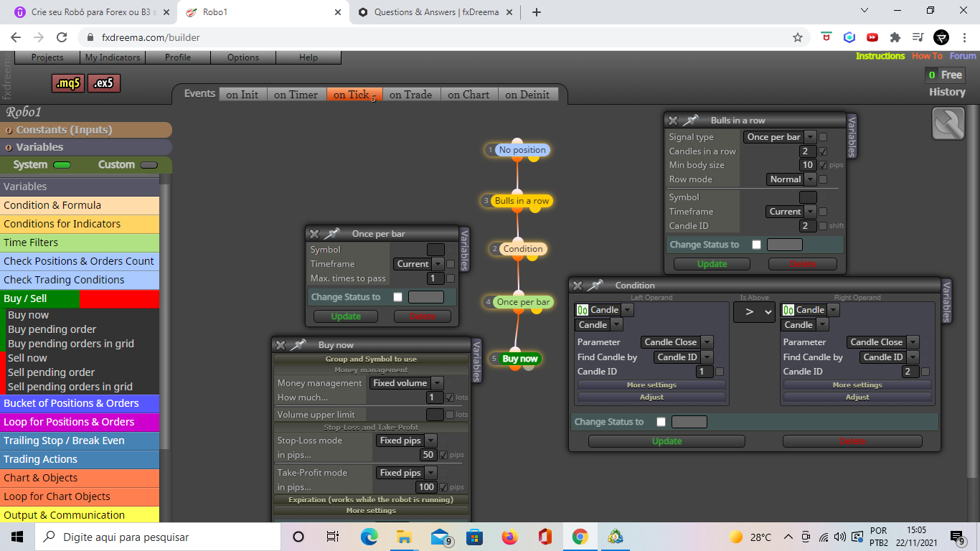The height and width of the screenshot is (551, 980).
Task: Click Update in Bulls in a row panel
Action: [x=712, y=264]
